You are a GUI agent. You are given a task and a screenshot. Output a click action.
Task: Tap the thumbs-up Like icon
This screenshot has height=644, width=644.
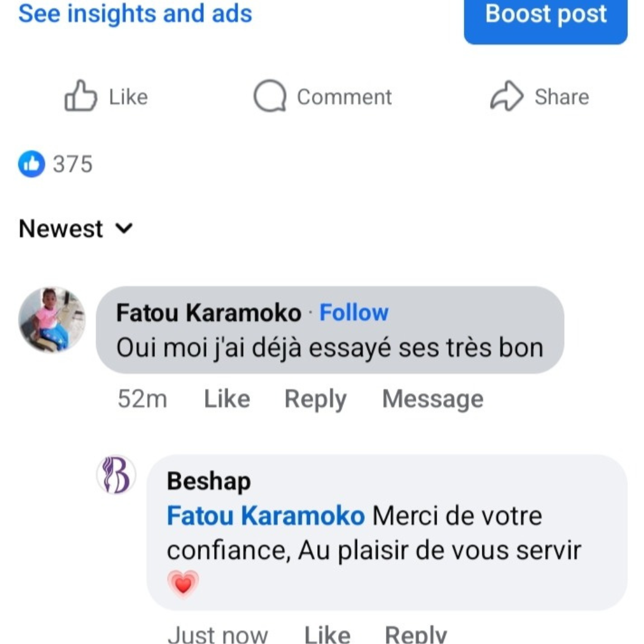coord(80,97)
